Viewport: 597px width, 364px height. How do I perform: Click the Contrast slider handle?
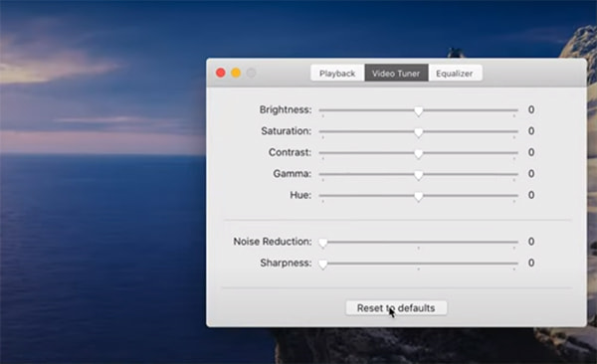pos(419,153)
